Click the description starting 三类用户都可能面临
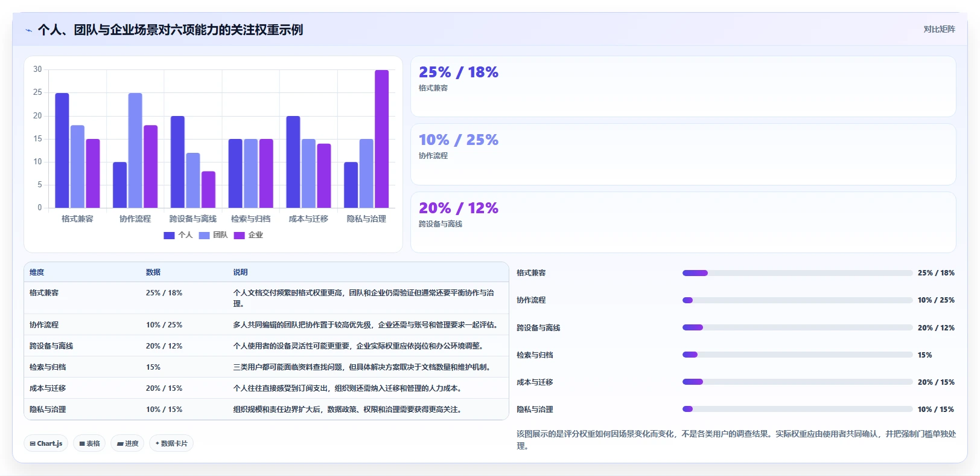The image size is (980, 476). (362, 367)
